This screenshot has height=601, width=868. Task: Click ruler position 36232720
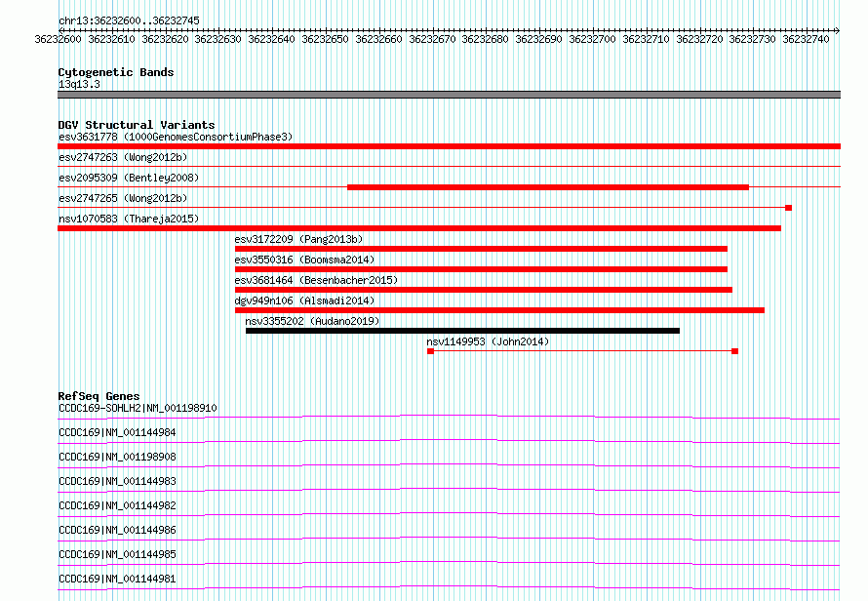click(x=699, y=39)
